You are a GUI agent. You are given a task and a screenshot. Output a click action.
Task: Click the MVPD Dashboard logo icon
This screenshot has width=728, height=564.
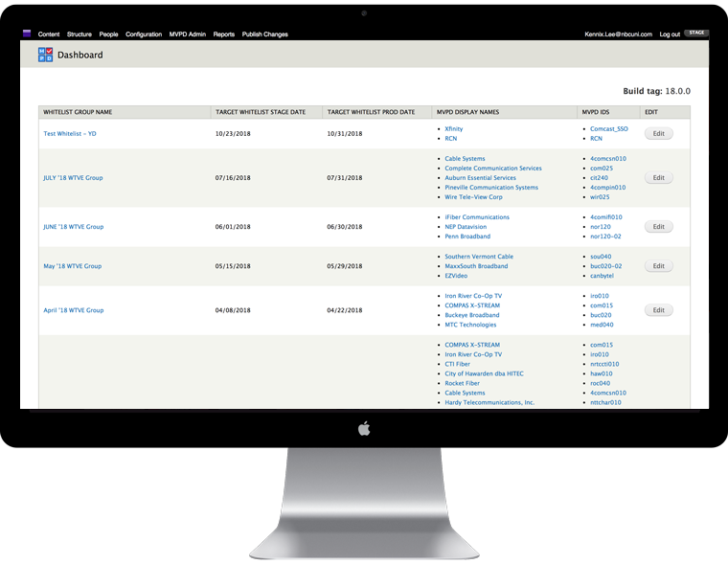tap(45, 55)
